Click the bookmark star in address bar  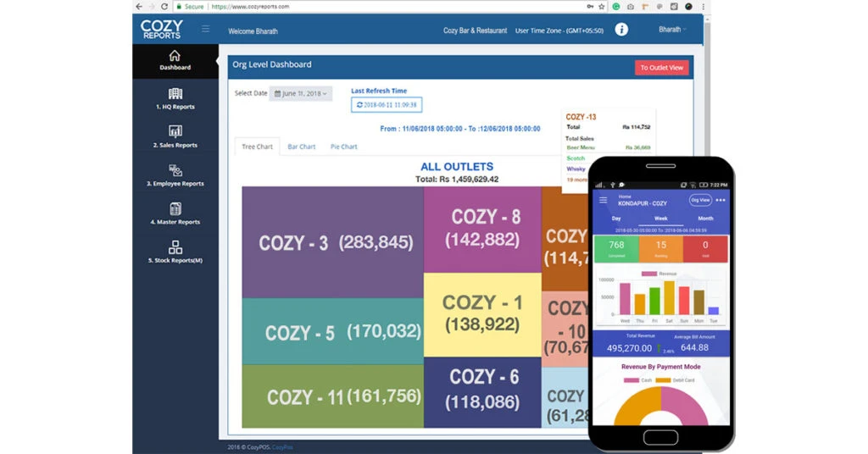tap(602, 7)
